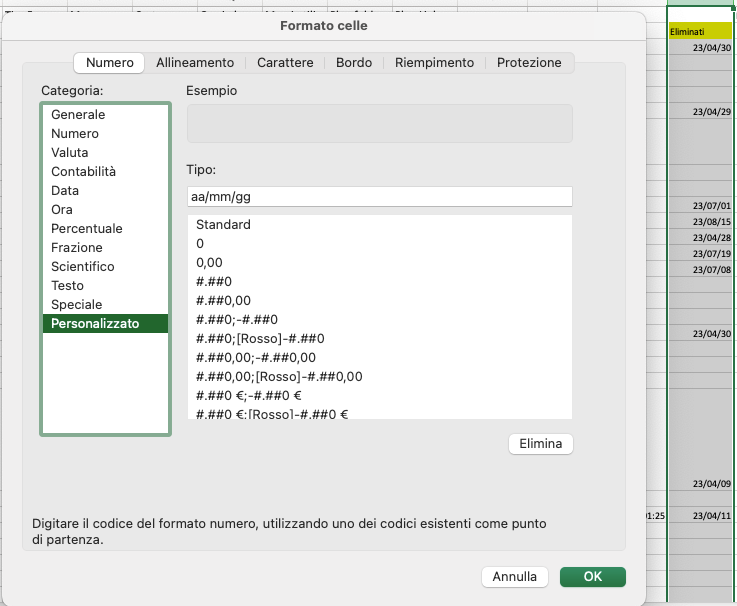Screen dimensions: 737x606
Task: Go to the Protezione tab
Action: click(529, 63)
